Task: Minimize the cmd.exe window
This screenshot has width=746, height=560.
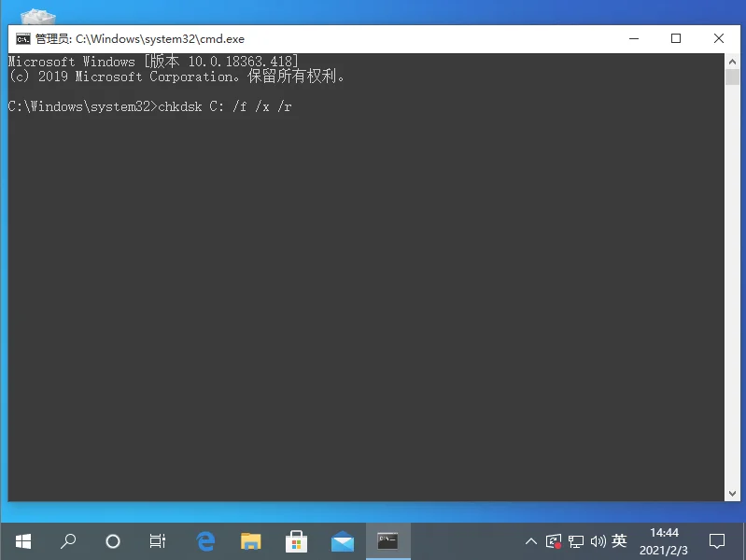Action: click(634, 38)
